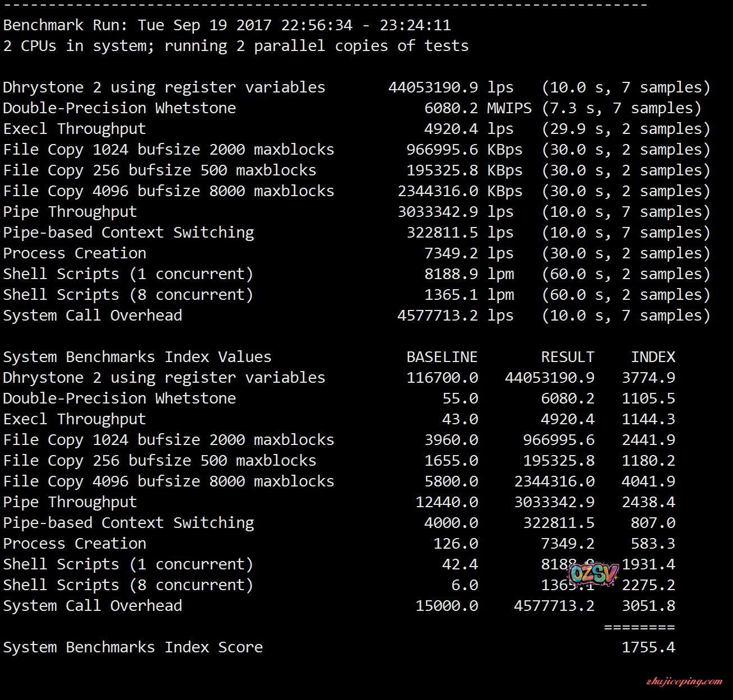Click the INDEX column header
733x700 pixels.
[x=653, y=357]
